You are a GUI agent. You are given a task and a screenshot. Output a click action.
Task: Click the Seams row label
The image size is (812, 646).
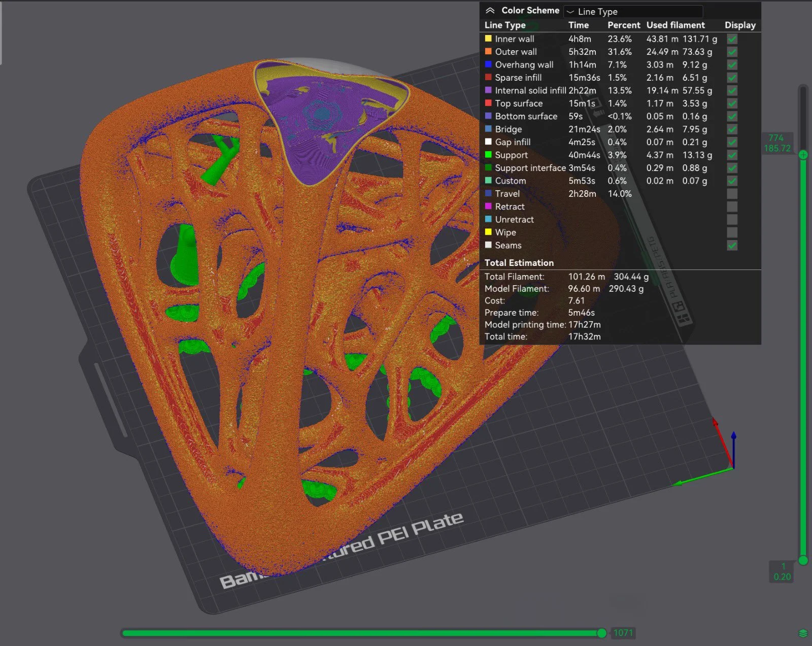point(508,246)
